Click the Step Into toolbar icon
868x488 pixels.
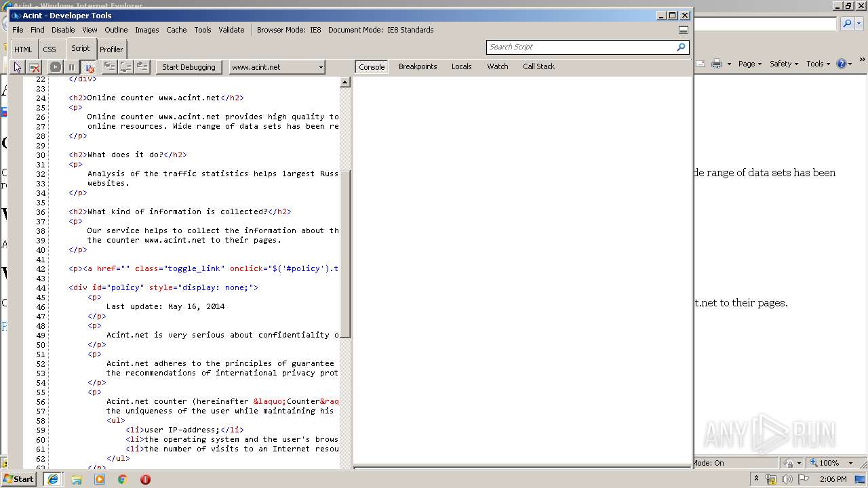click(109, 66)
